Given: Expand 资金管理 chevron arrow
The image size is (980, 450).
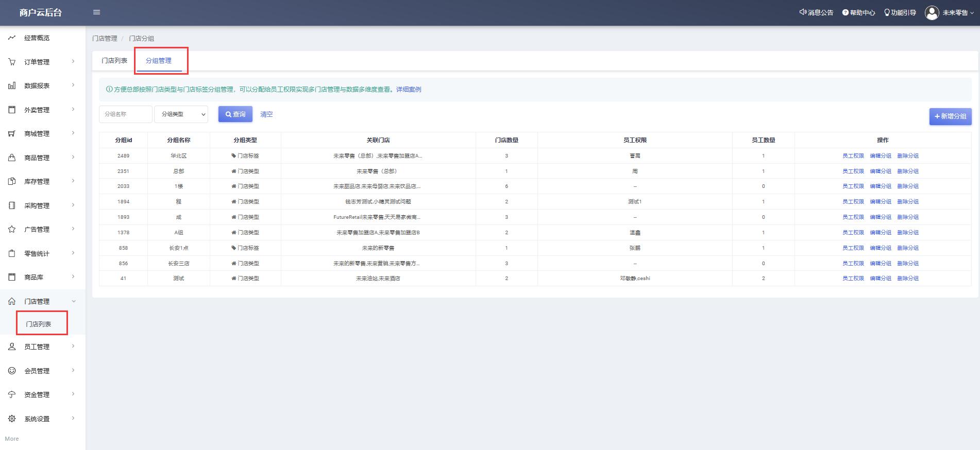Looking at the screenshot, I should 73,394.
